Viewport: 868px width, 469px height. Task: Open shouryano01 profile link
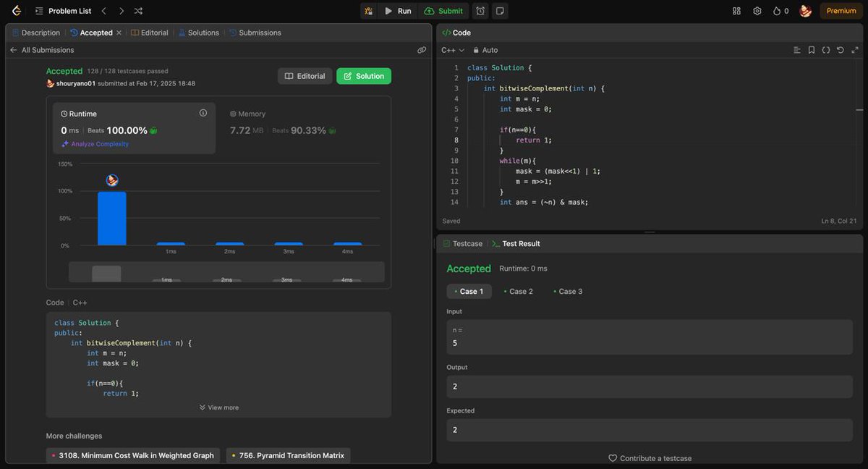pos(76,83)
